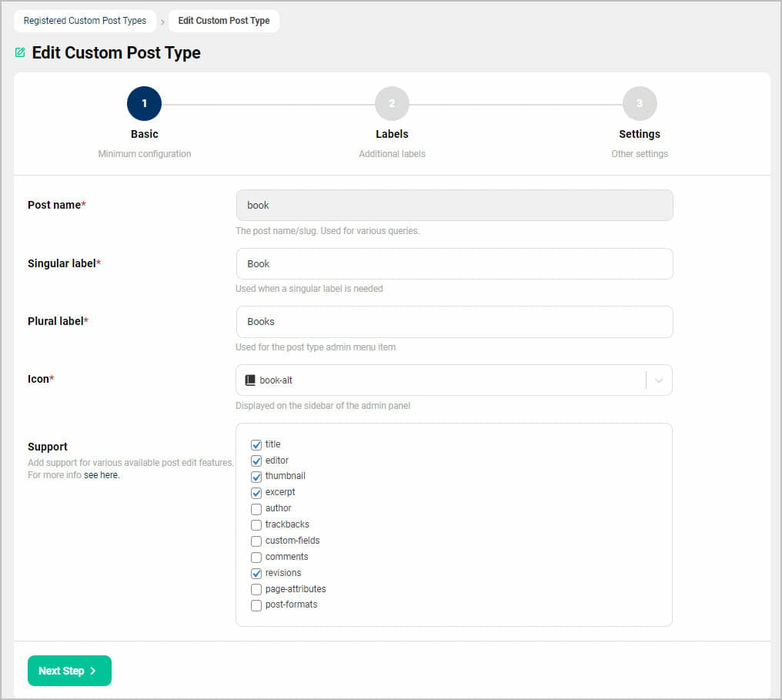Screen dimensions: 782x700
Task: Click the Next Step button
Action: point(69,671)
